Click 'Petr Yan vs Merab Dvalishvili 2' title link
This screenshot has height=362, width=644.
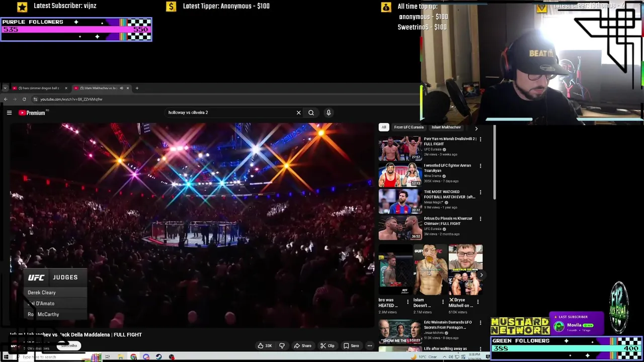(x=450, y=141)
